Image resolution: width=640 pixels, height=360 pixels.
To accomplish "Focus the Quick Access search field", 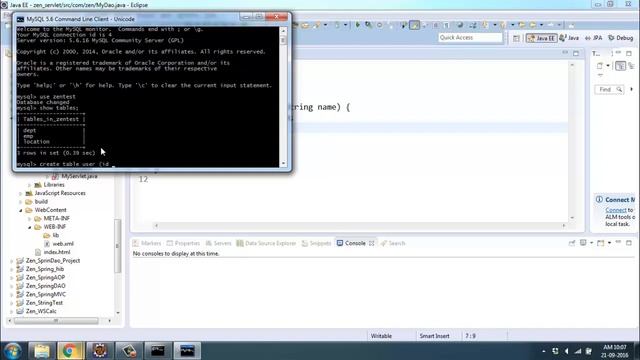I will click(470, 38).
